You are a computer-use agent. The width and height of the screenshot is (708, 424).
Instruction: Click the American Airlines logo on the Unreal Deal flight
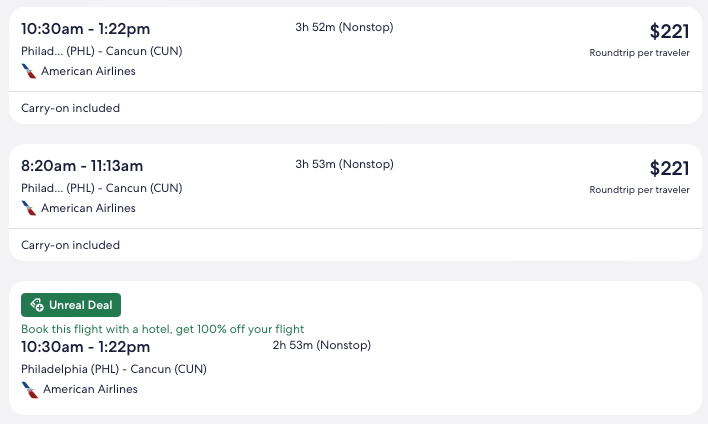tap(30, 389)
